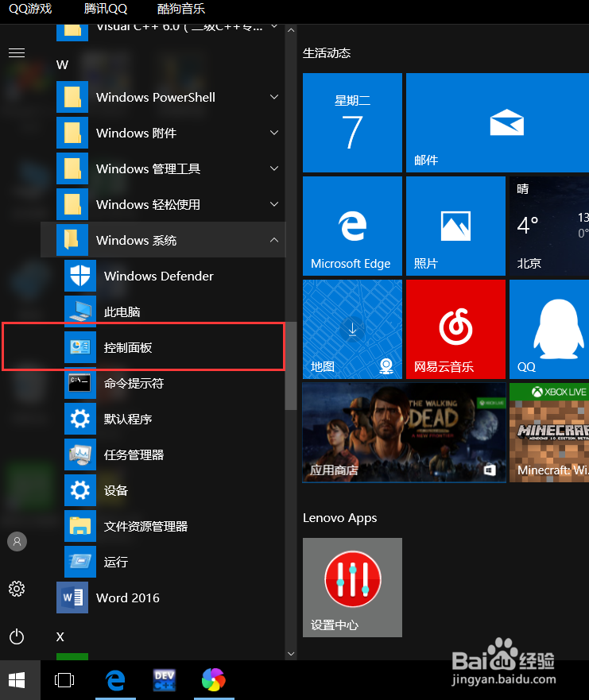Open the 照片 photos tile
The image size is (589, 700).
point(456,226)
